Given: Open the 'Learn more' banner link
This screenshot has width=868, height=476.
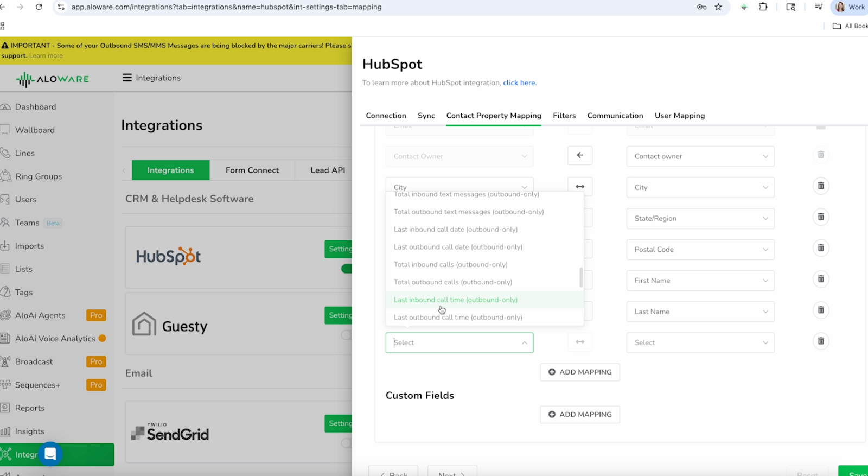Looking at the screenshot, I should [46, 56].
